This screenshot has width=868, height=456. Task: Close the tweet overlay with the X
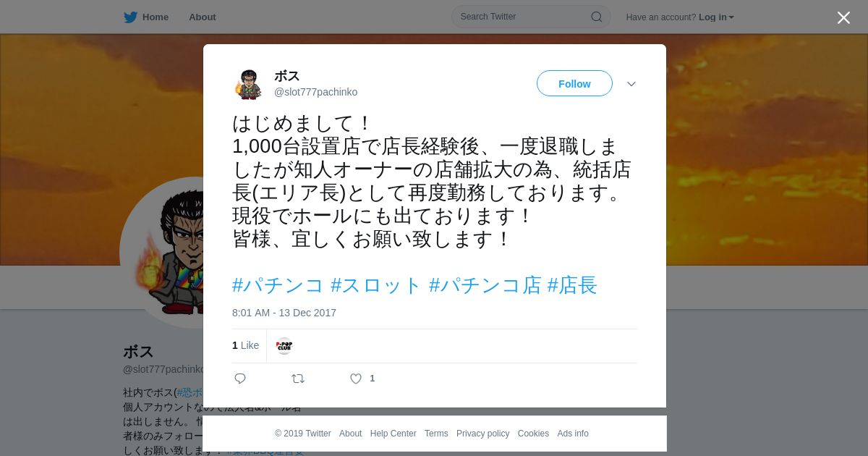pyautogui.click(x=843, y=17)
